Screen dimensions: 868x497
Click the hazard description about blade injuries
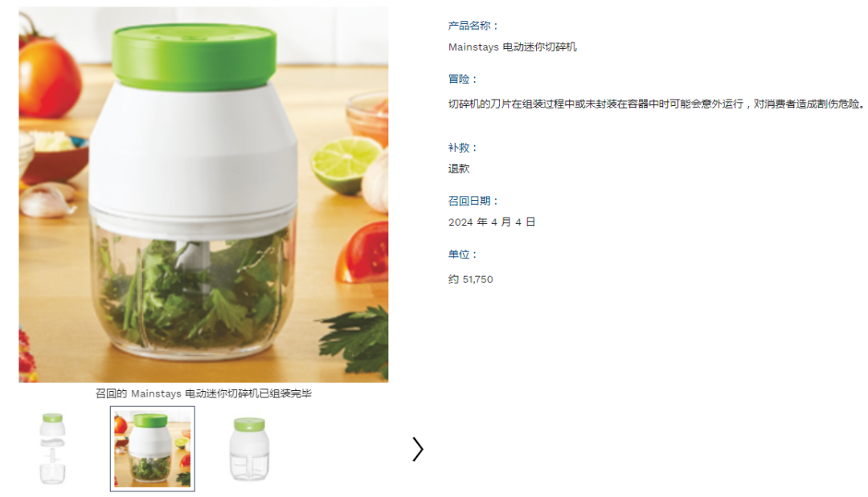click(x=656, y=104)
